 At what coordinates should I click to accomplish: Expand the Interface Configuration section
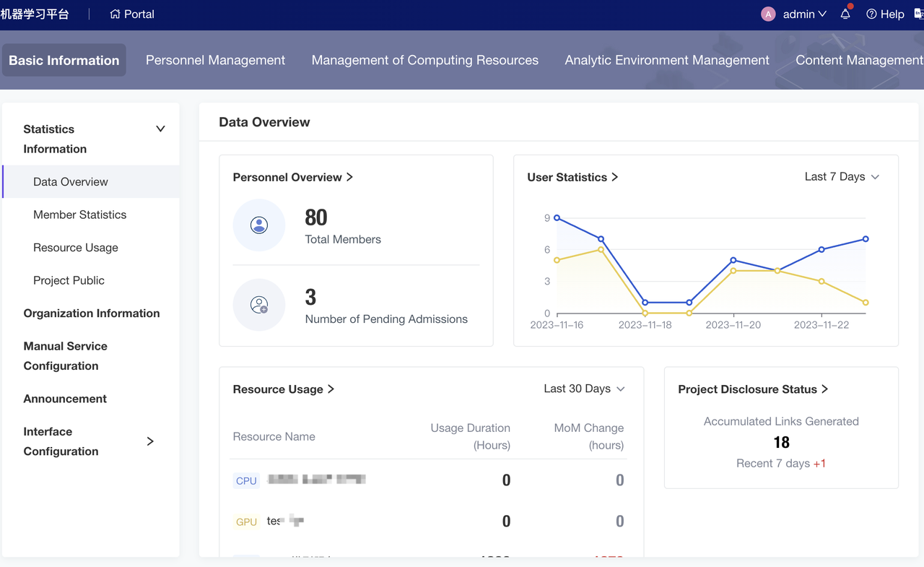[x=150, y=441]
